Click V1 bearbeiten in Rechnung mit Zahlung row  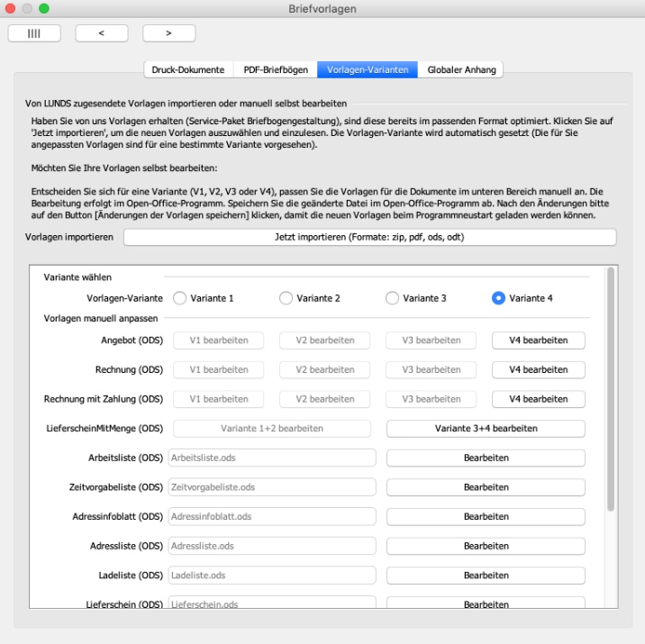coord(218,399)
